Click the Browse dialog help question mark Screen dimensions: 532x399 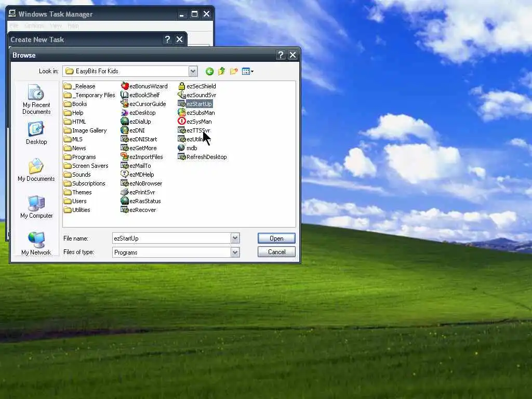(281, 55)
